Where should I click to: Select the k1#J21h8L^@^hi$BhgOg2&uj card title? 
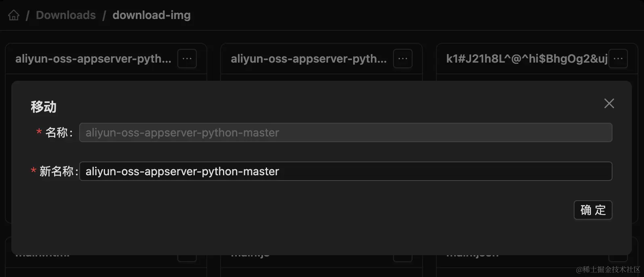point(527,59)
